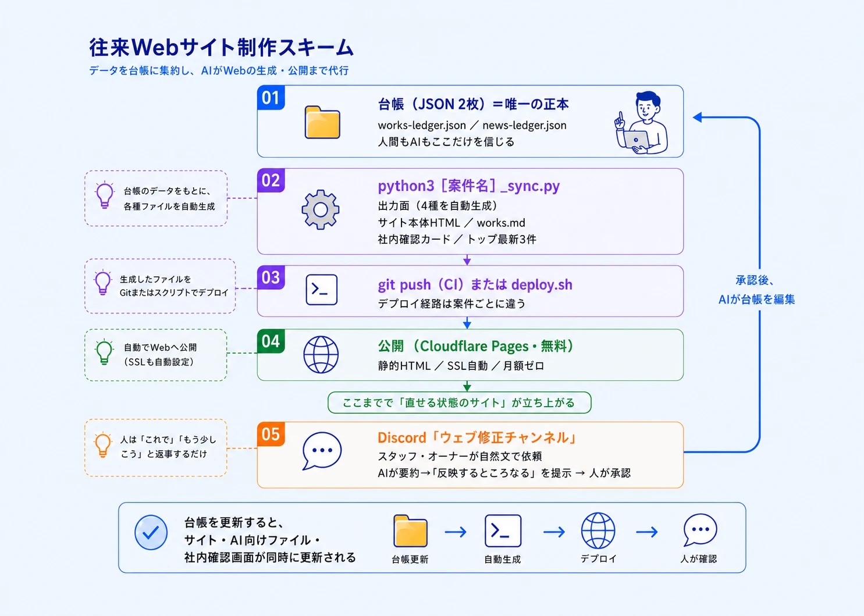This screenshot has width=864, height=616.
Task: Click the title 往来Webサイト制作スキーム
Action: point(221,48)
